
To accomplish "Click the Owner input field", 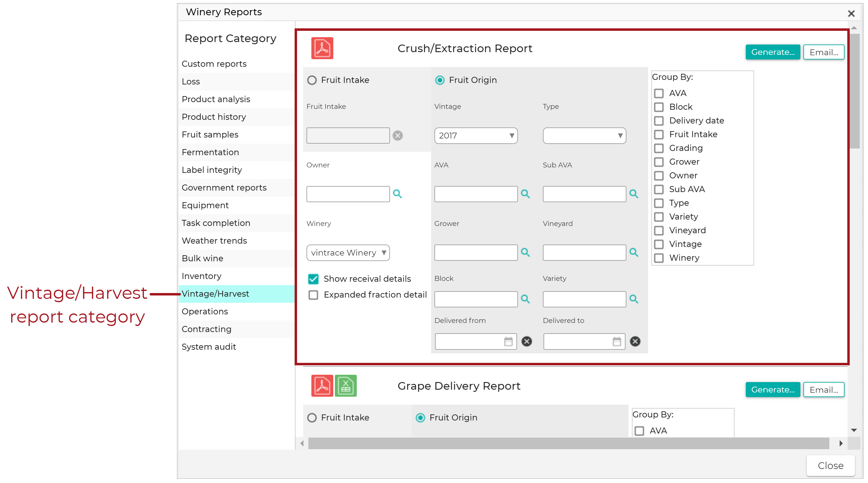I will click(x=348, y=194).
